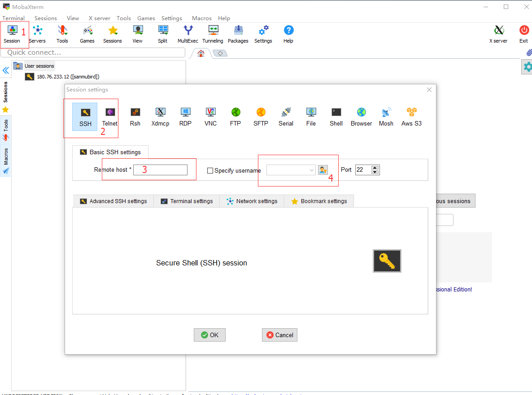
Task: Enable the Specify username checkbox
Action: (x=210, y=170)
